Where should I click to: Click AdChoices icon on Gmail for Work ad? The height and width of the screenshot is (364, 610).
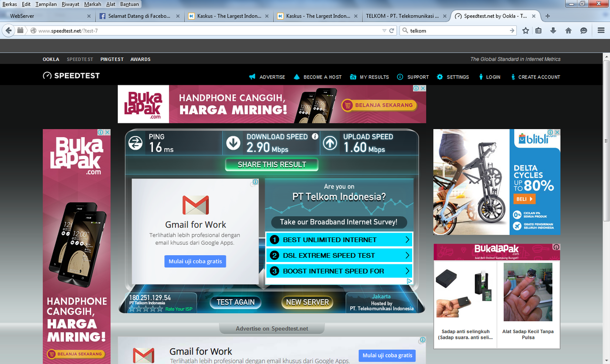pos(255,182)
